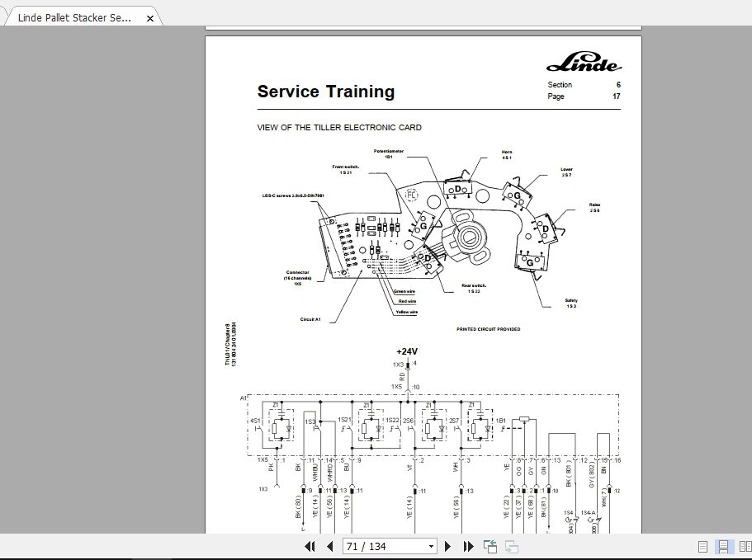Click the Service Training page heading
The height and width of the screenshot is (560, 752).
coord(326,92)
